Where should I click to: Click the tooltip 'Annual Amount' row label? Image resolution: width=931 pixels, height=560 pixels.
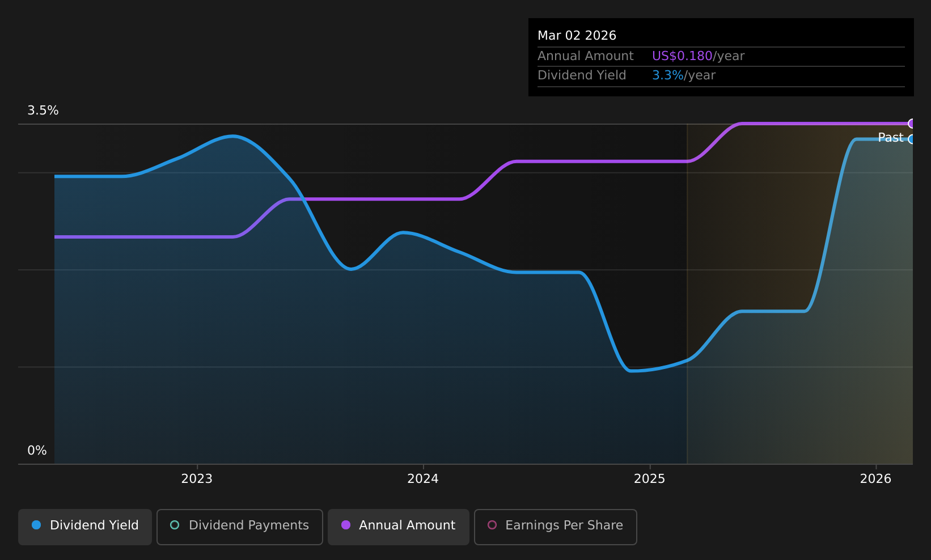(x=586, y=56)
